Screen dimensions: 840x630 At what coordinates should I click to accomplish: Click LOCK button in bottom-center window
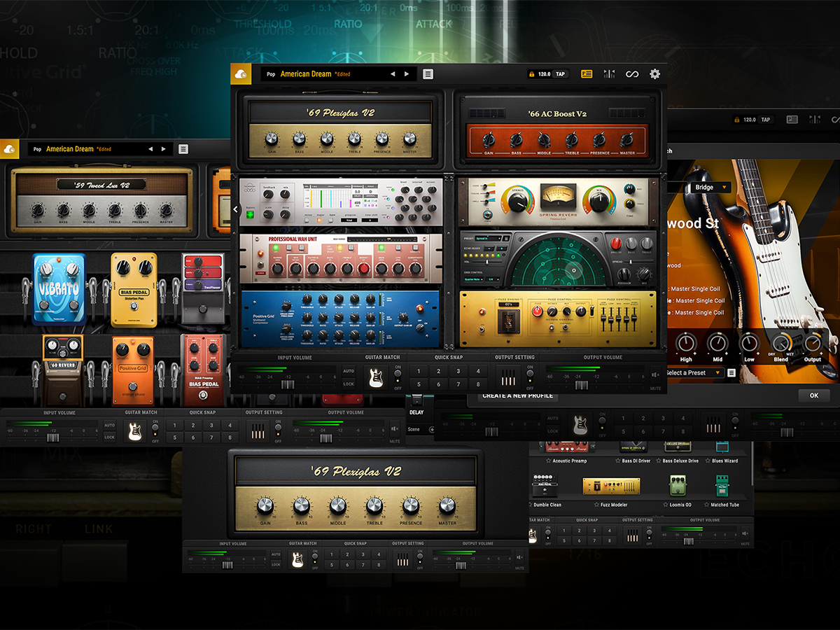276,564
